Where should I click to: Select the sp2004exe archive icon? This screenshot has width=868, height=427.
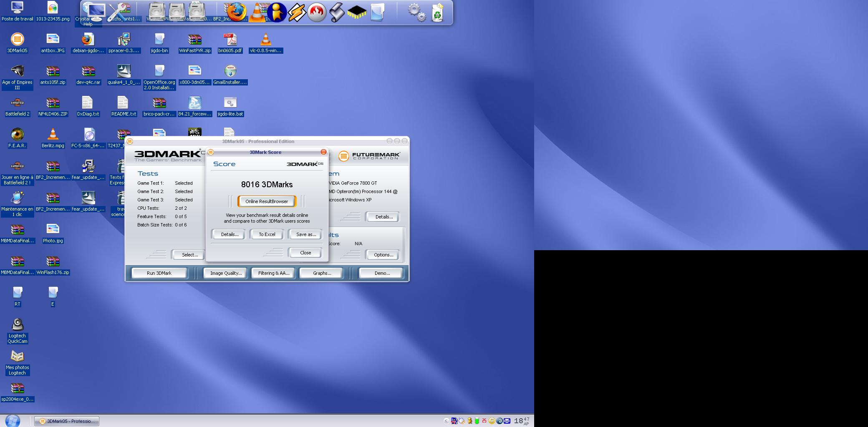click(x=17, y=392)
